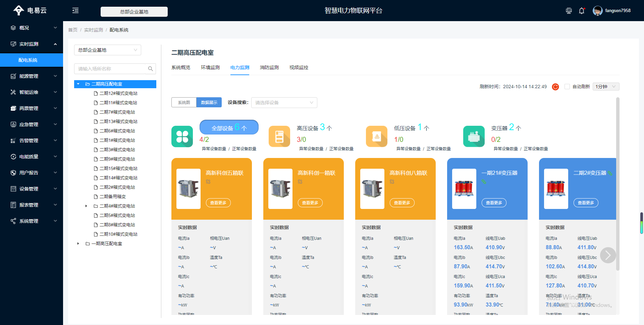Click the search magnifier icon
The width and height of the screenshot is (644, 325).
point(151,69)
